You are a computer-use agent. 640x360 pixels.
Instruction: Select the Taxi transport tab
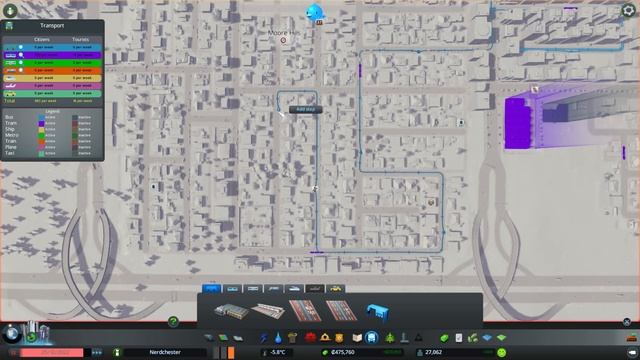[x=336, y=288]
